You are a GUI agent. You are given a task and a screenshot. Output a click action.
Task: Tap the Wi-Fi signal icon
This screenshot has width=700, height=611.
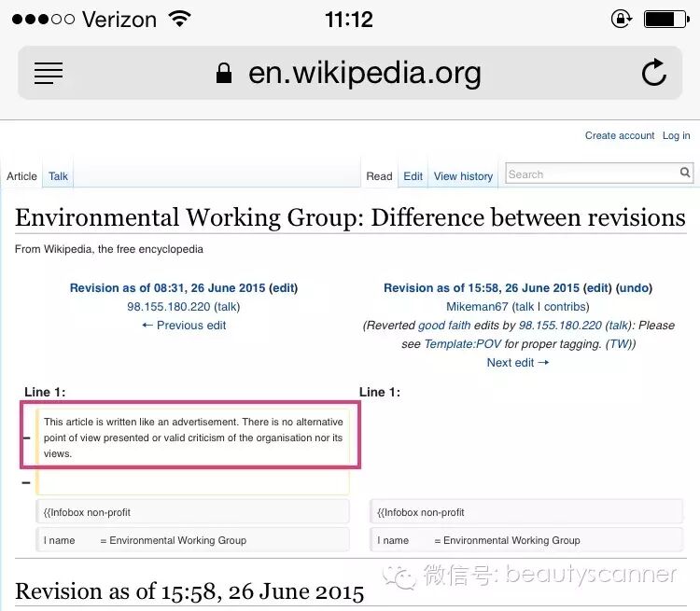179,18
